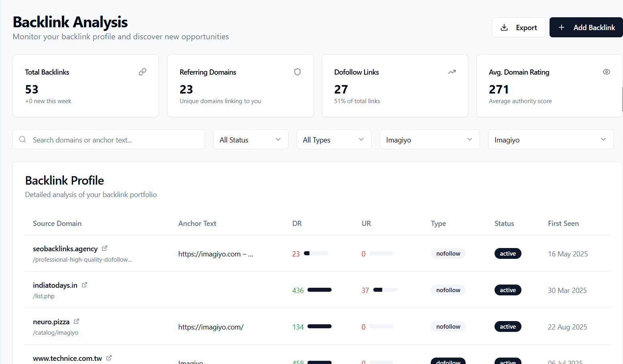Open indiatodays.in via its external link icon

coord(85,285)
